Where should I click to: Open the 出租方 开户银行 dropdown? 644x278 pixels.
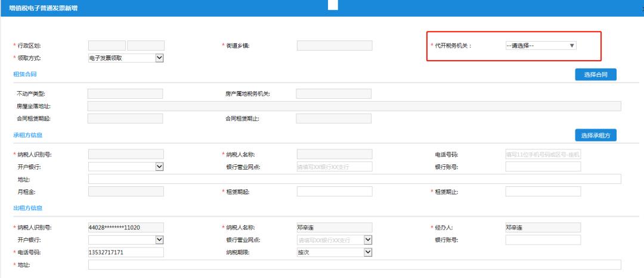point(126,239)
